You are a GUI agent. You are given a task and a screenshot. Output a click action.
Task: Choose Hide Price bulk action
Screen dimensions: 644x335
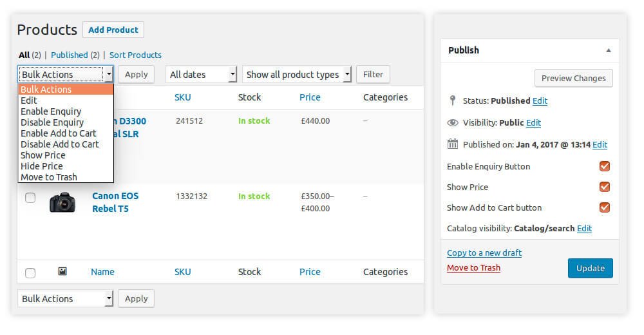(66, 166)
